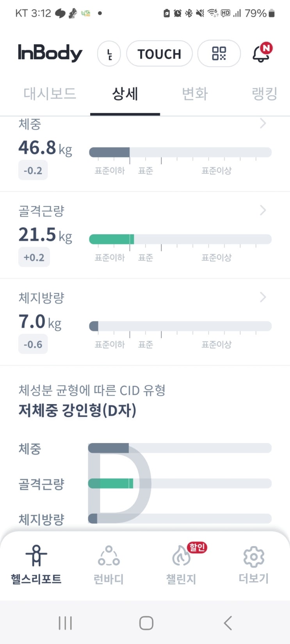Screen dimensions: 290x644
Task: Open the 더보기 gear icon
Action: (x=254, y=556)
